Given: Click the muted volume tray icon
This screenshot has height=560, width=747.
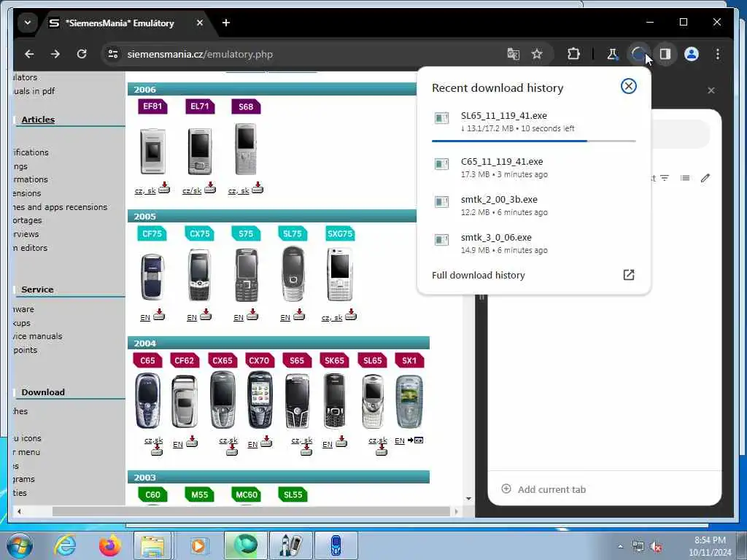Looking at the screenshot, I should pyautogui.click(x=657, y=547).
